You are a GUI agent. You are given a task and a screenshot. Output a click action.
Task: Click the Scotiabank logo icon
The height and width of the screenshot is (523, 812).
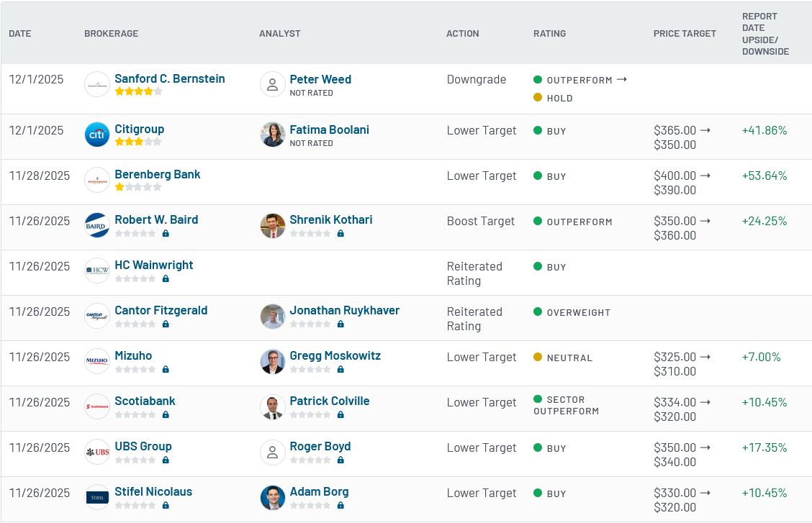(x=97, y=406)
